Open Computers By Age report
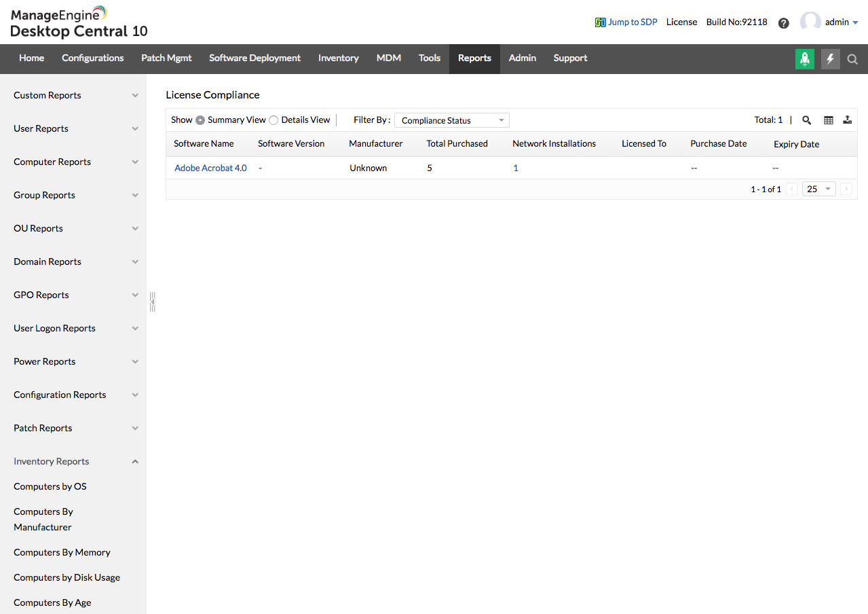Viewport: 868px width, 614px height. (x=52, y=602)
